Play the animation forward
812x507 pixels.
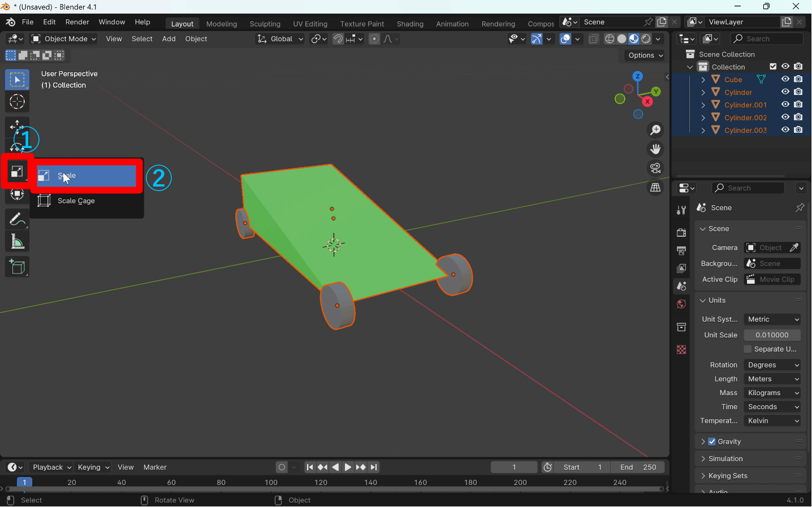pyautogui.click(x=348, y=467)
